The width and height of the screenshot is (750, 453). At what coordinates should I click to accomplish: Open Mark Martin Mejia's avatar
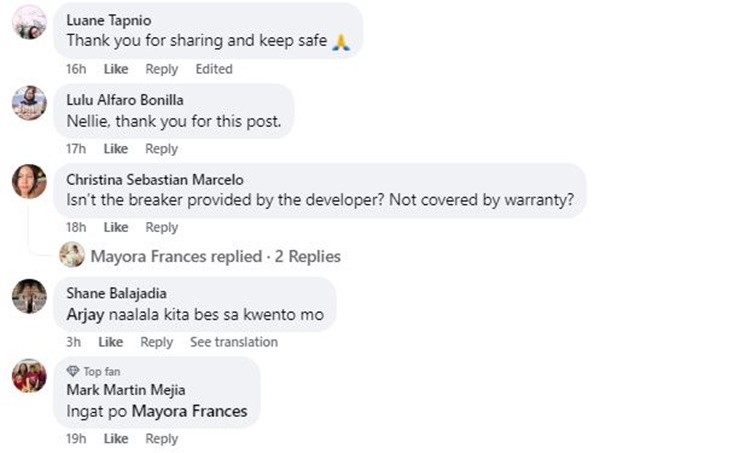pyautogui.click(x=29, y=376)
